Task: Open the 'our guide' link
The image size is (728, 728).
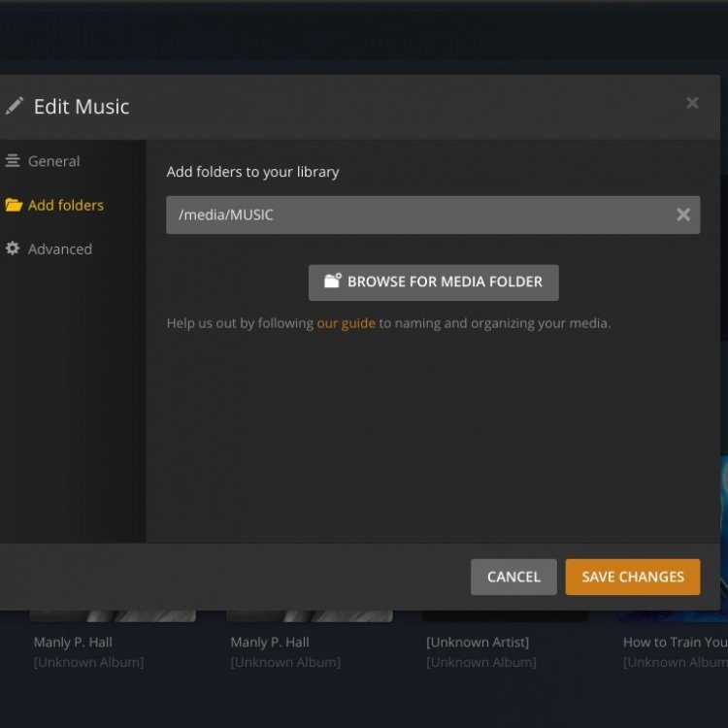Action: (x=346, y=323)
